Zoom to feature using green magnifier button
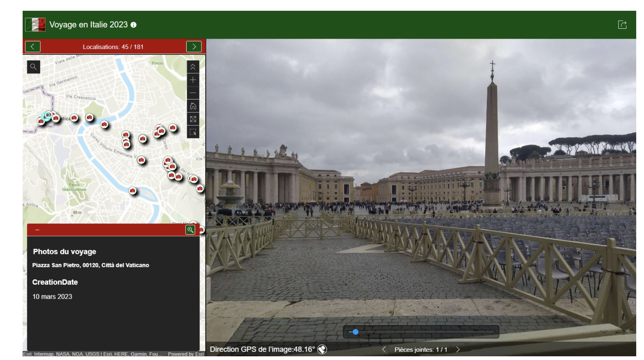The image size is (644, 360). (x=190, y=230)
